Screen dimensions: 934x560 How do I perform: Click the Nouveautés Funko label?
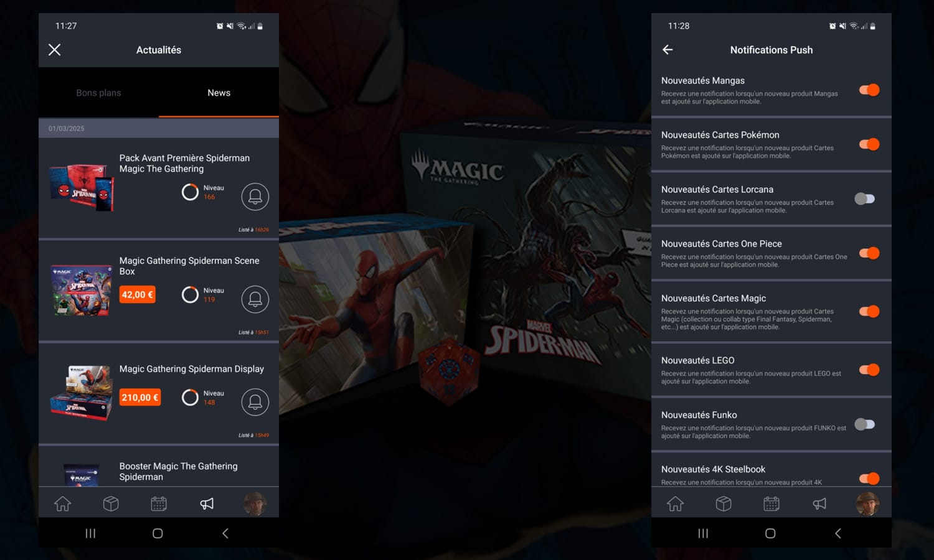699,414
